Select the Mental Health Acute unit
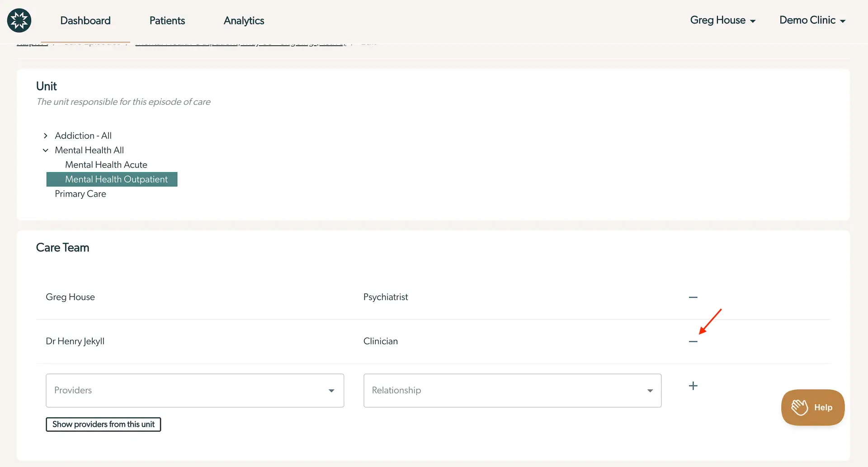The image size is (868, 467). (106, 165)
